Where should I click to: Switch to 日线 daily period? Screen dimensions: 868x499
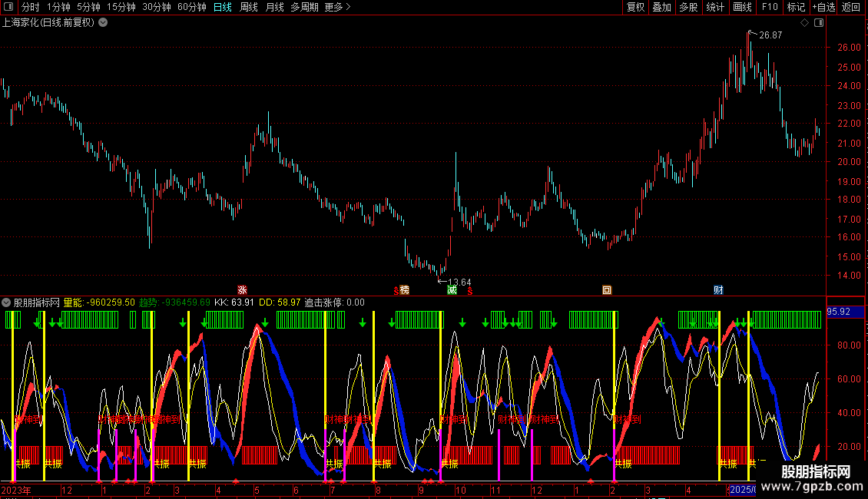point(222,8)
